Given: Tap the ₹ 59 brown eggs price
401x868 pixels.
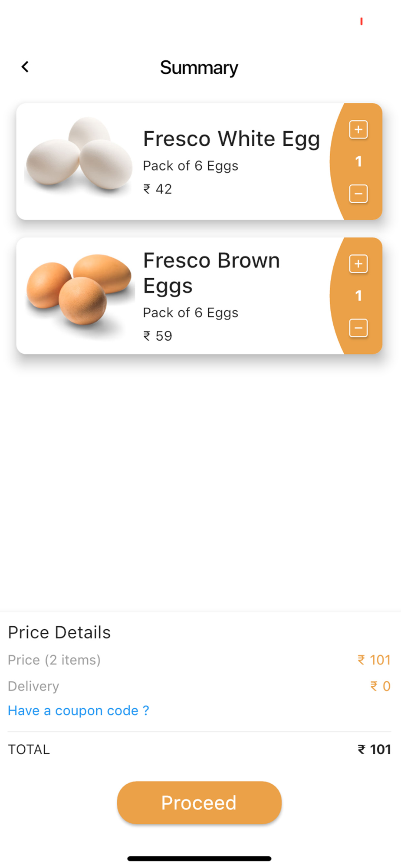Looking at the screenshot, I should (158, 336).
